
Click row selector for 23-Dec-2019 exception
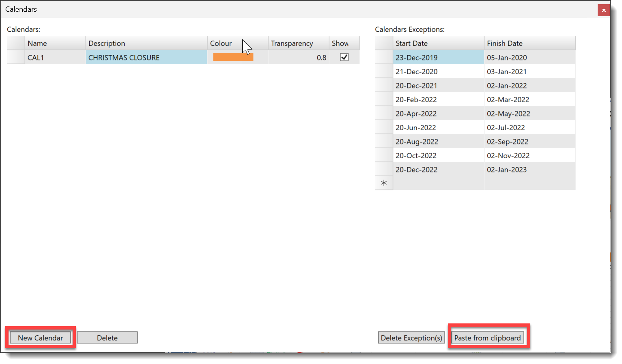[384, 57]
